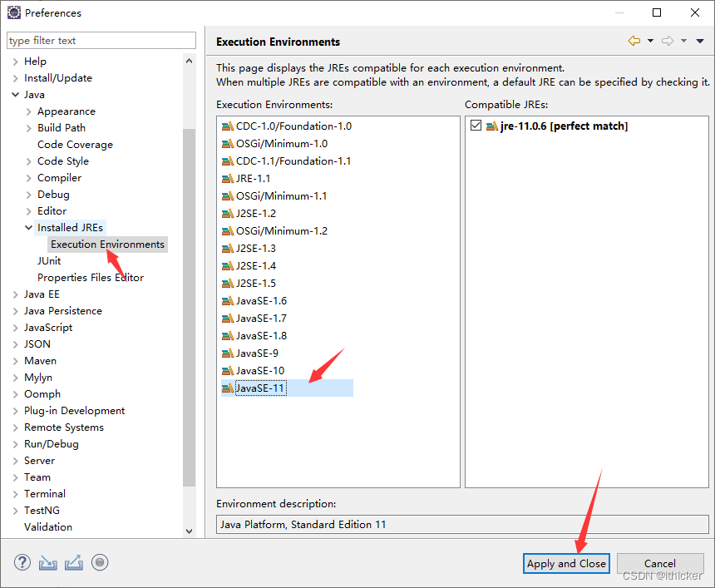
Task: Select J2SE-1.3 list entry
Action: 256,249
